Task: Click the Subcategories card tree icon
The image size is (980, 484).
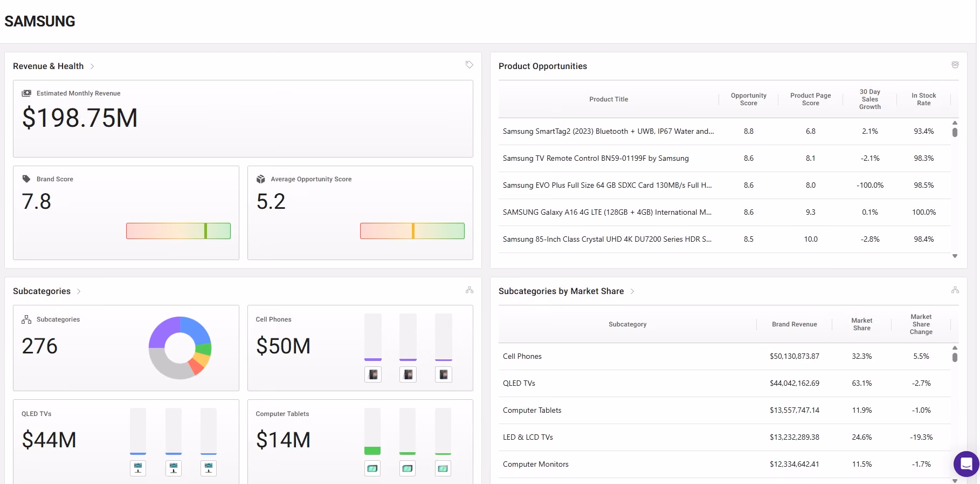Action: (26, 319)
